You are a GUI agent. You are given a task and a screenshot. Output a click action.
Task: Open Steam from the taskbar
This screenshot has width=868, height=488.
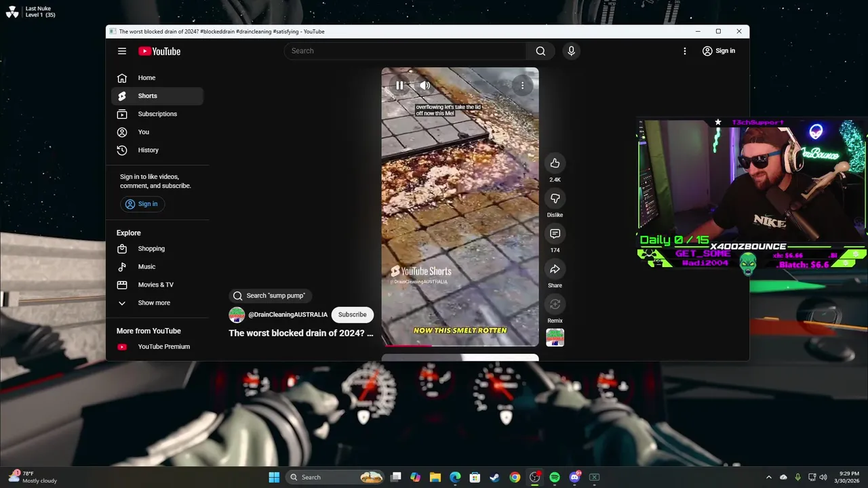click(x=494, y=477)
